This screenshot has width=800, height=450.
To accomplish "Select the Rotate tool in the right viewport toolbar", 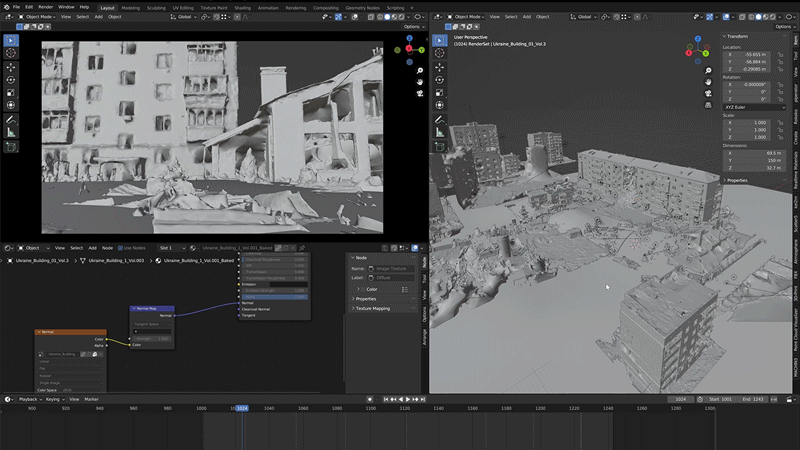I will (440, 80).
